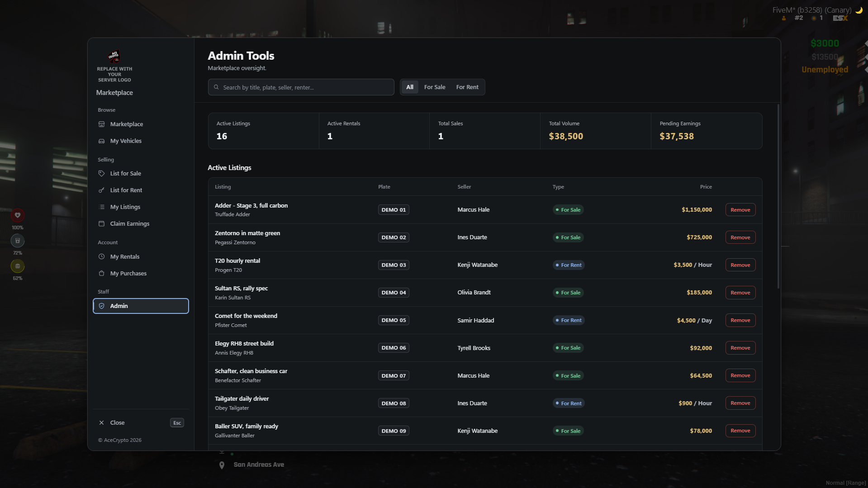The width and height of the screenshot is (868, 488).
Task: Click the Price column header
Action: 706,186
